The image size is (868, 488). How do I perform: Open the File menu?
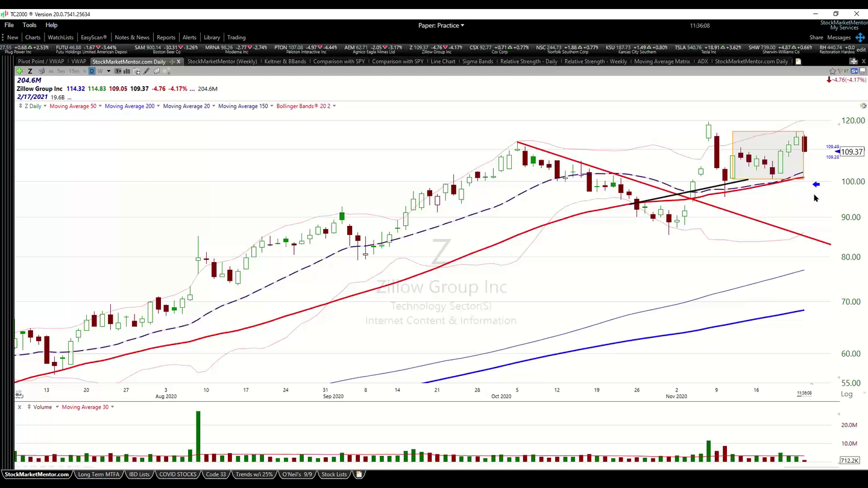(x=9, y=25)
